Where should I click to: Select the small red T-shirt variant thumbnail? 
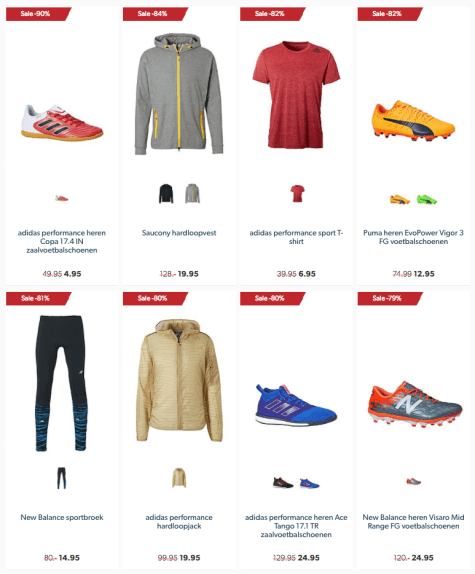point(297,193)
